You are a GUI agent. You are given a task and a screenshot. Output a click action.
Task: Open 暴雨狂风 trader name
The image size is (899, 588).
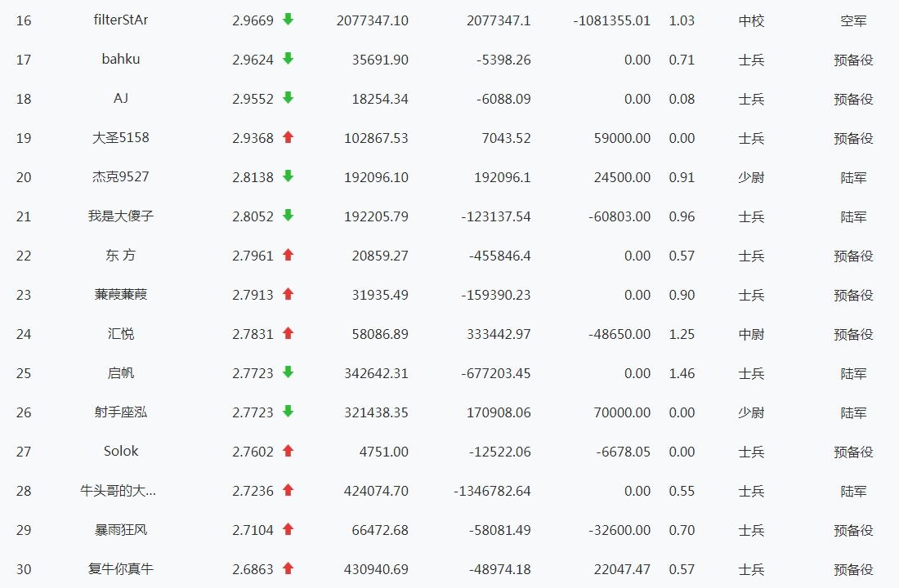pos(121,530)
